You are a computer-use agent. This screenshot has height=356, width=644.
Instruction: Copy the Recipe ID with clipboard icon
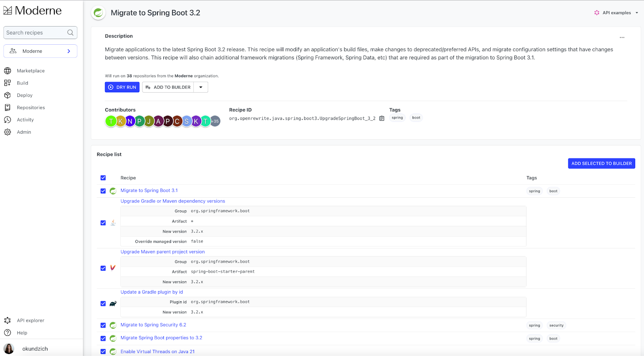[382, 118]
